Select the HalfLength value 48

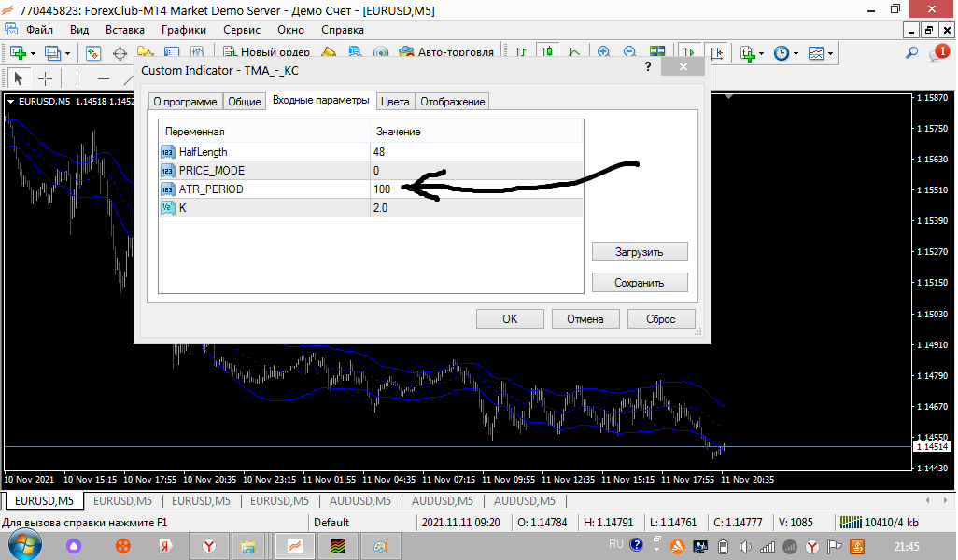click(379, 152)
